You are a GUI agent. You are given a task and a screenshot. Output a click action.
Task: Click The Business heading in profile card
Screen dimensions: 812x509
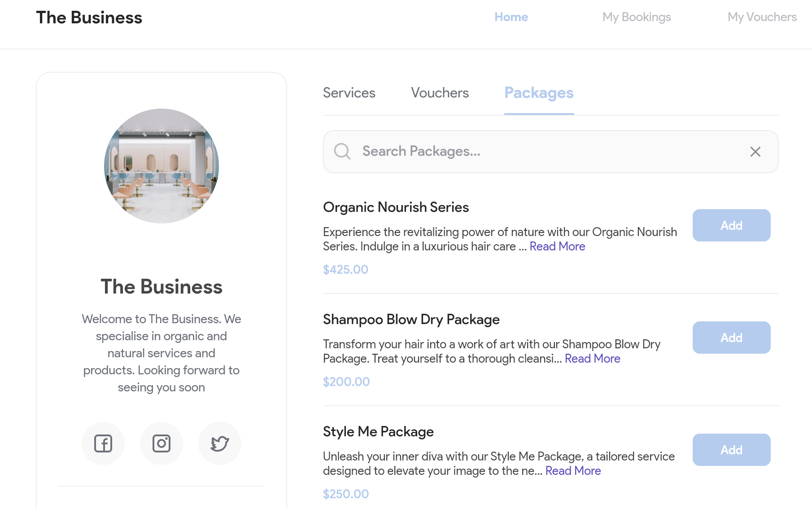162,287
